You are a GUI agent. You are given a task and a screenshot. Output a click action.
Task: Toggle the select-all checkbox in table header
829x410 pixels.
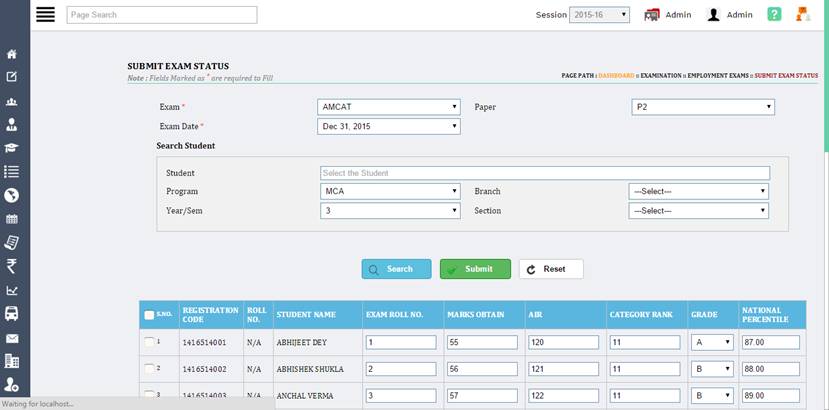[x=149, y=315]
